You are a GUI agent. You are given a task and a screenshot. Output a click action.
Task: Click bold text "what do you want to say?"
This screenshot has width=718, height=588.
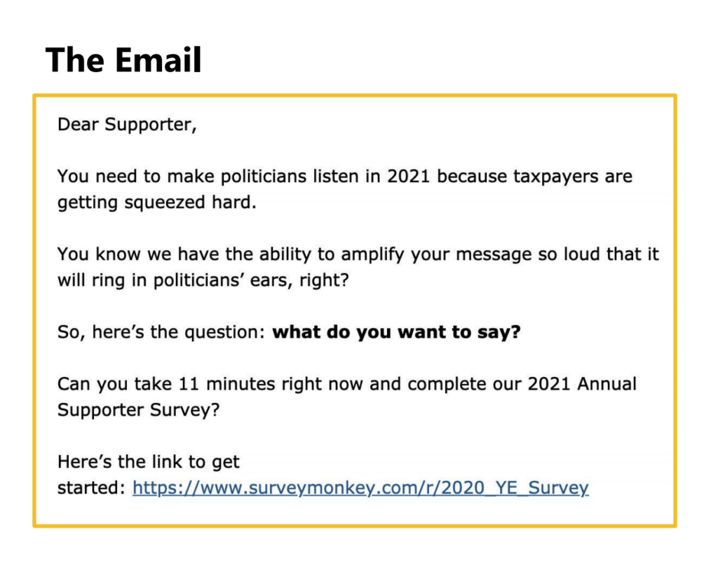[396, 331]
